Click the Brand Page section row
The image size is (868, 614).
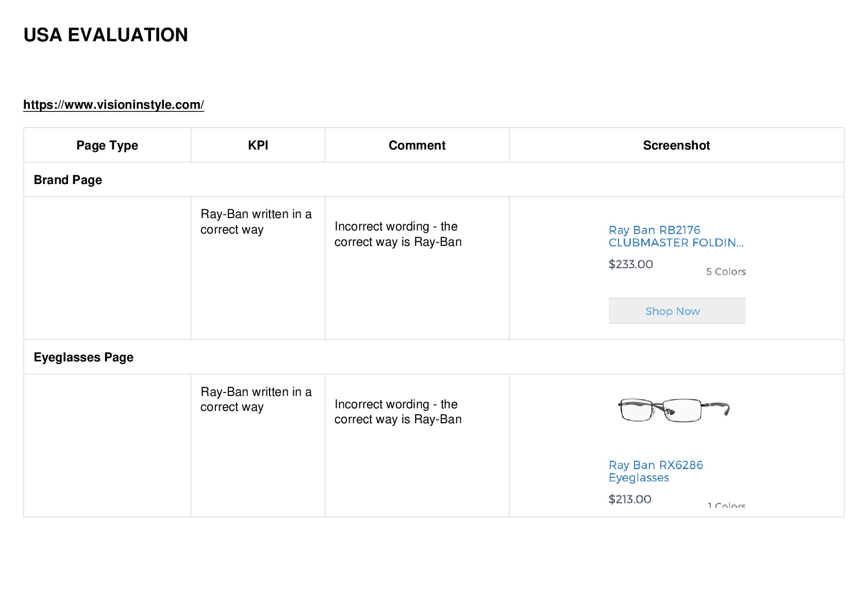433,180
